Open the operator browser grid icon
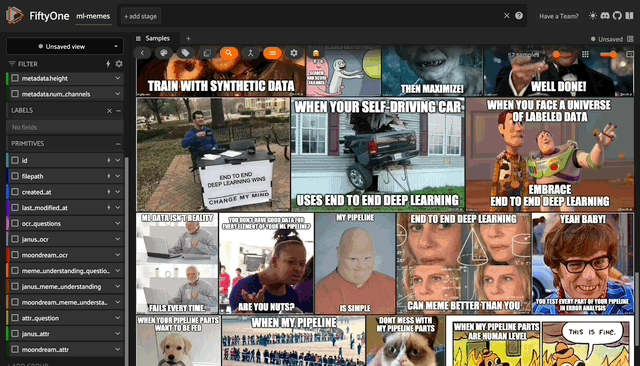This screenshot has width=640, height=366. point(585,54)
